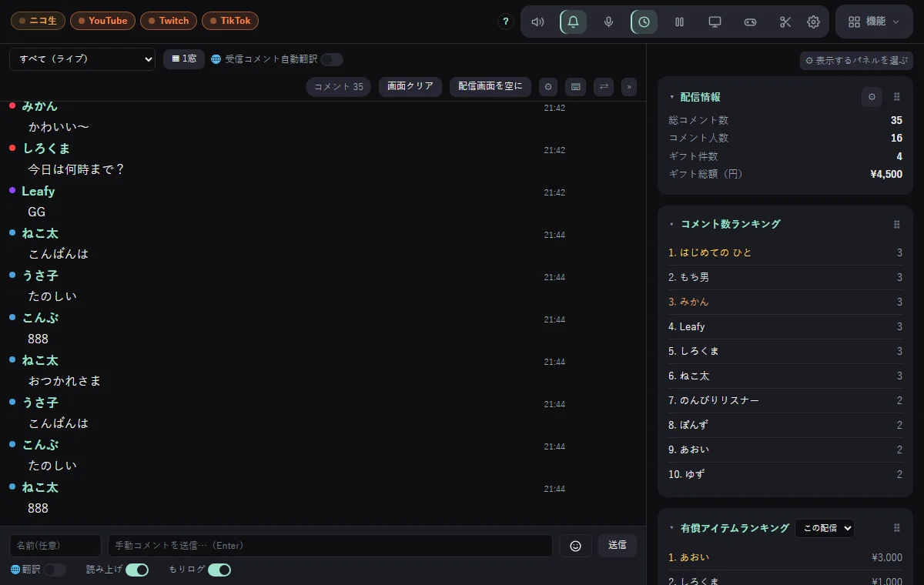Click drag handle of 配信情報 panel
The image size is (924, 585).
pyautogui.click(x=896, y=97)
